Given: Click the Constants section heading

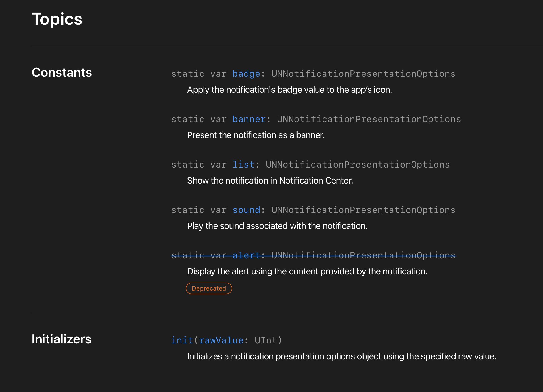Looking at the screenshot, I should coord(62,73).
